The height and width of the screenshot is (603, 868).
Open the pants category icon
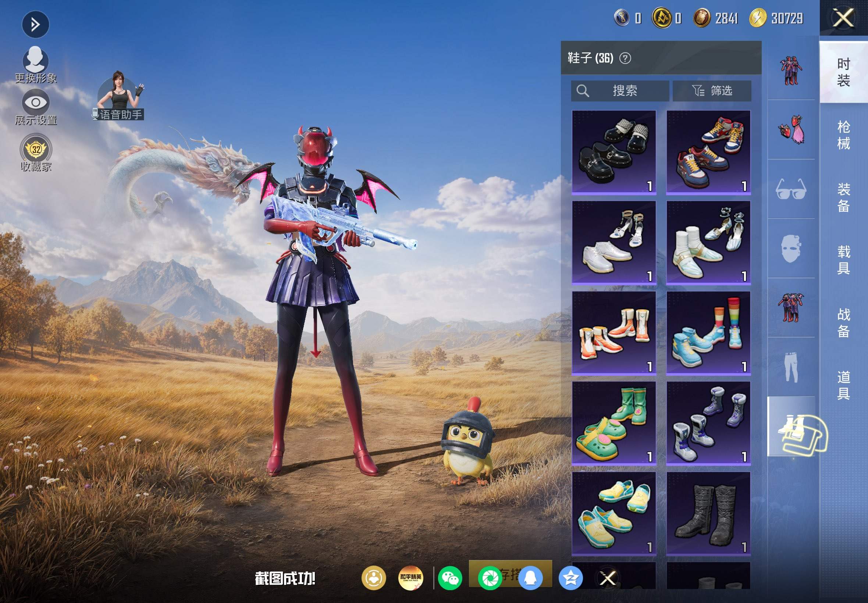click(791, 367)
